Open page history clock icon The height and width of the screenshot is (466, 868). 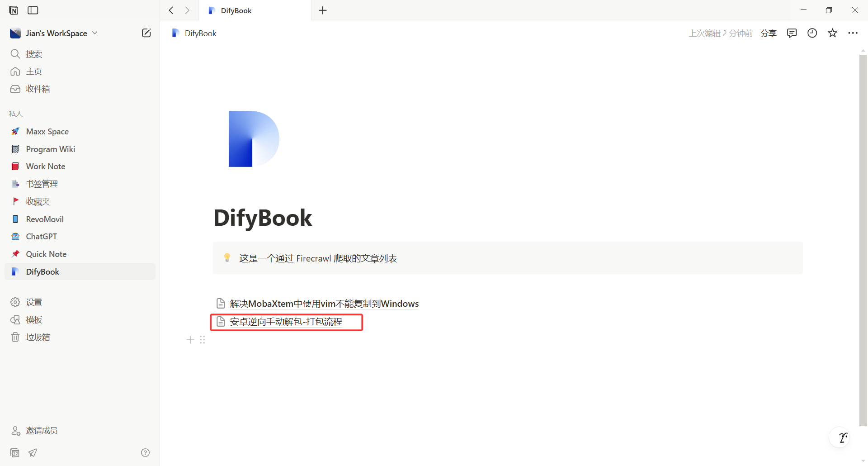coord(812,33)
